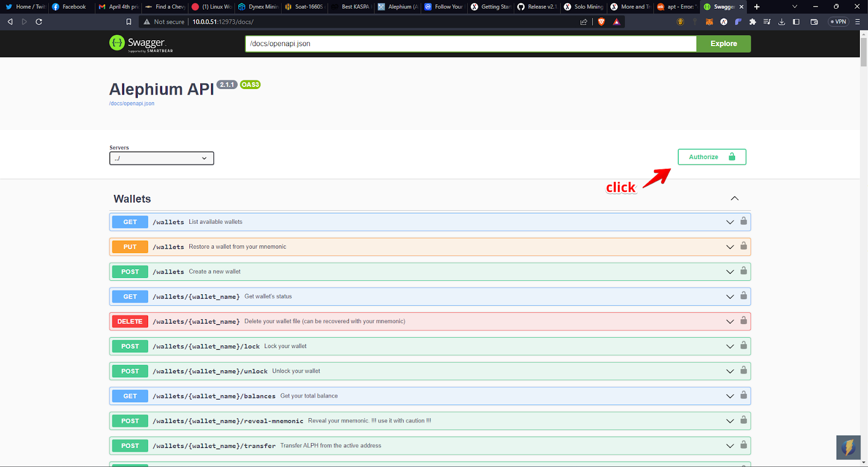
Task: Switch to the Release v2.1 GitHub tab
Action: pyautogui.click(x=537, y=7)
